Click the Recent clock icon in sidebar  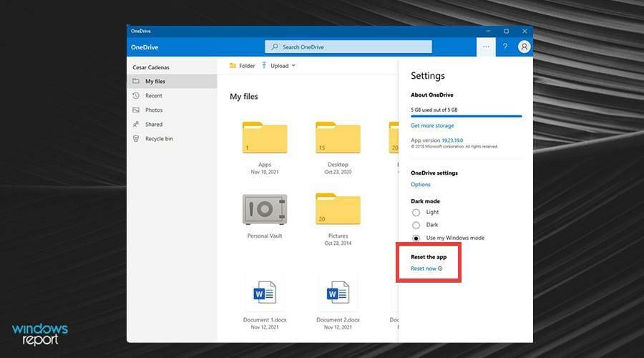coord(136,95)
